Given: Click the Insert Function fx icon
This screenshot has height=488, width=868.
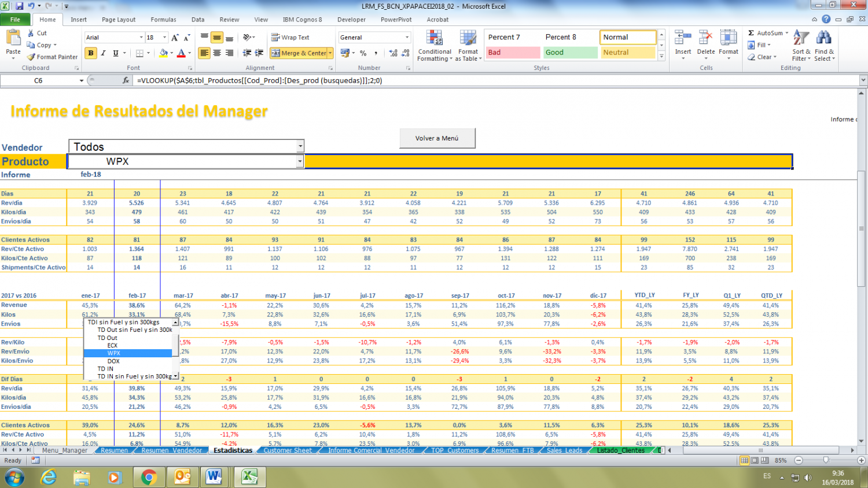Looking at the screenshot, I should [126, 80].
